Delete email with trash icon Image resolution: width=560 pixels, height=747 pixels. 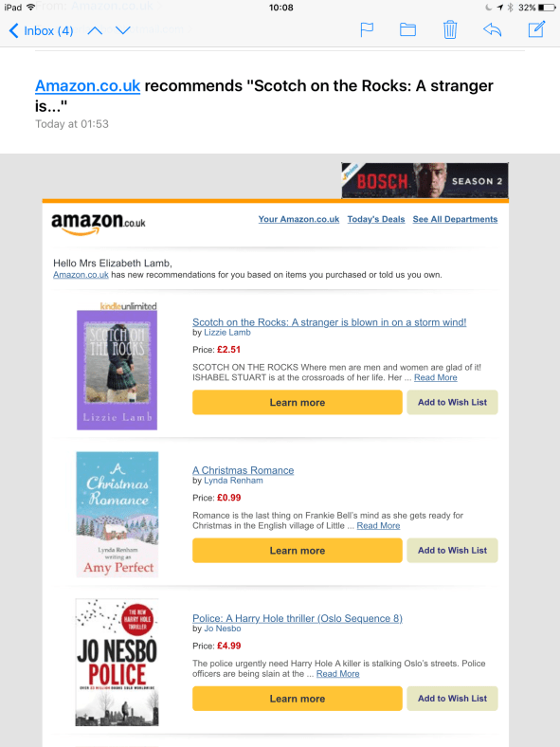(x=450, y=30)
